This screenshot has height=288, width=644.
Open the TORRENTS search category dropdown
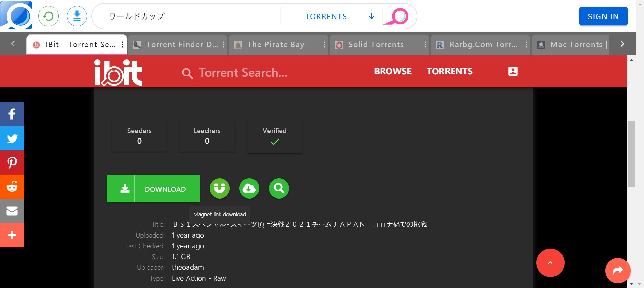point(340,16)
